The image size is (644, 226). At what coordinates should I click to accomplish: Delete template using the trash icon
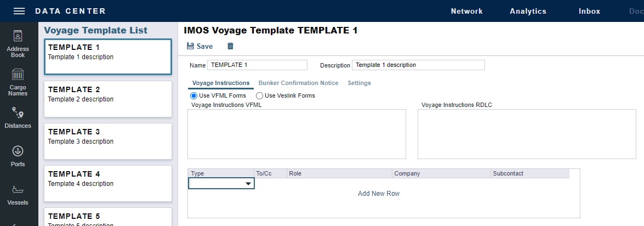230,47
